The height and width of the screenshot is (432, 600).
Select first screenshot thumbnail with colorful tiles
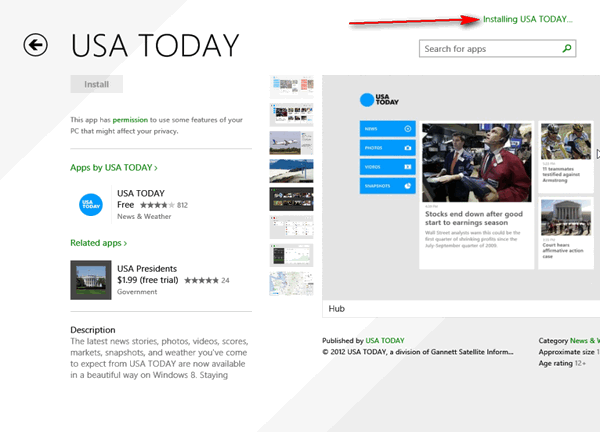(291, 86)
